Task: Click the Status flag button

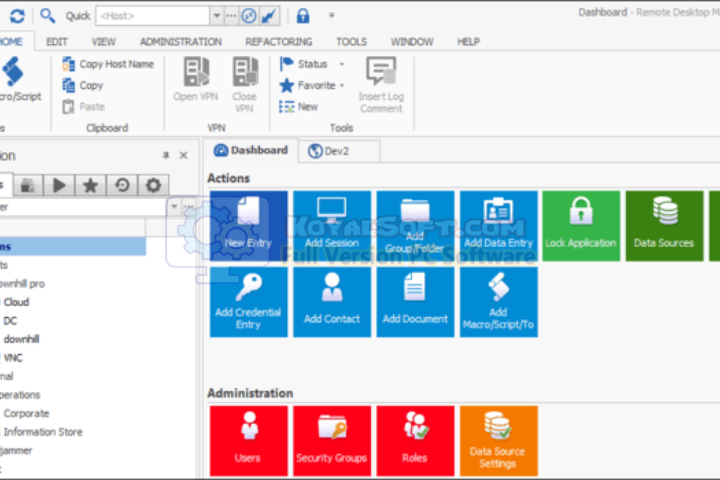Action: [304, 64]
